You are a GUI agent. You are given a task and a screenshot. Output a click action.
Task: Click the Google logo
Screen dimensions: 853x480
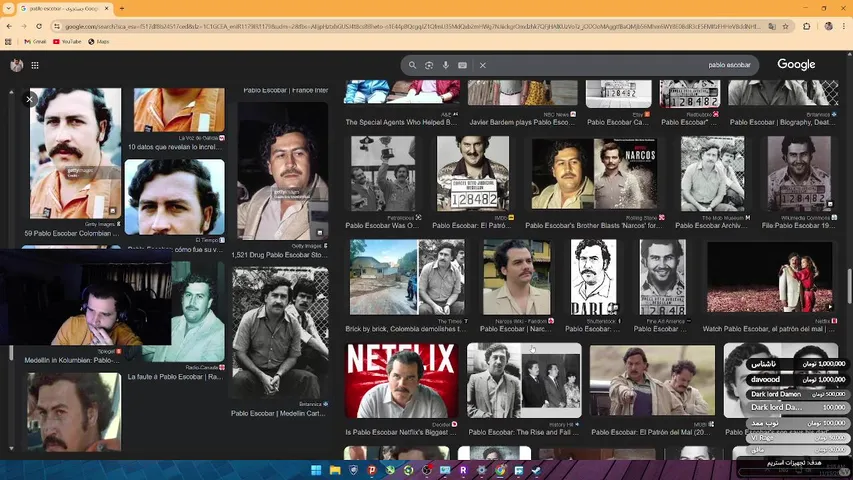(796, 64)
